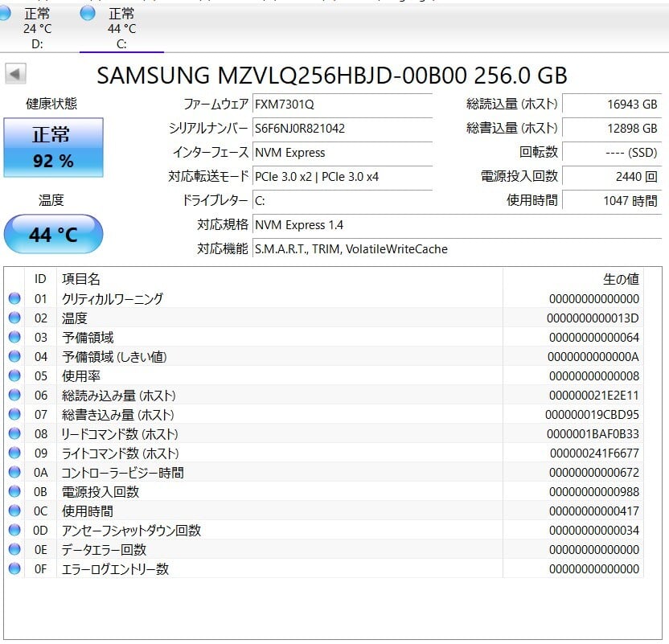Click status icon for 総読み込み量 (ホスト) row
The width and height of the screenshot is (669, 644).
tap(14, 396)
